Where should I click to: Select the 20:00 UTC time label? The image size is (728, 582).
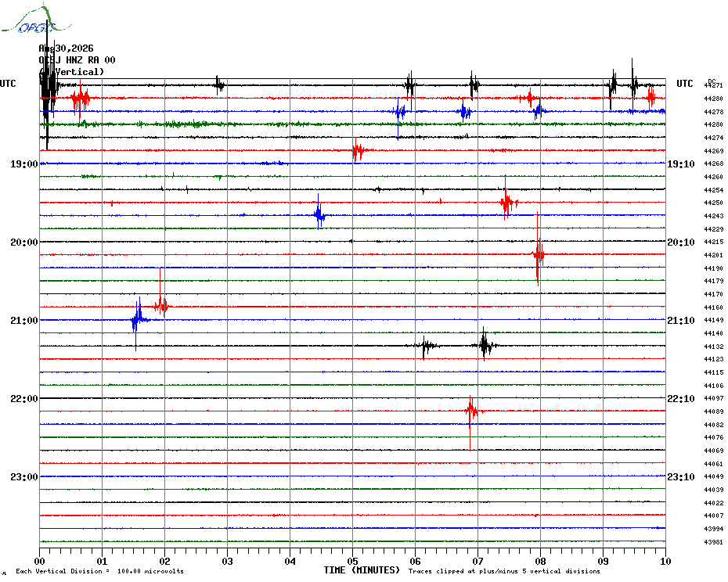(x=24, y=242)
